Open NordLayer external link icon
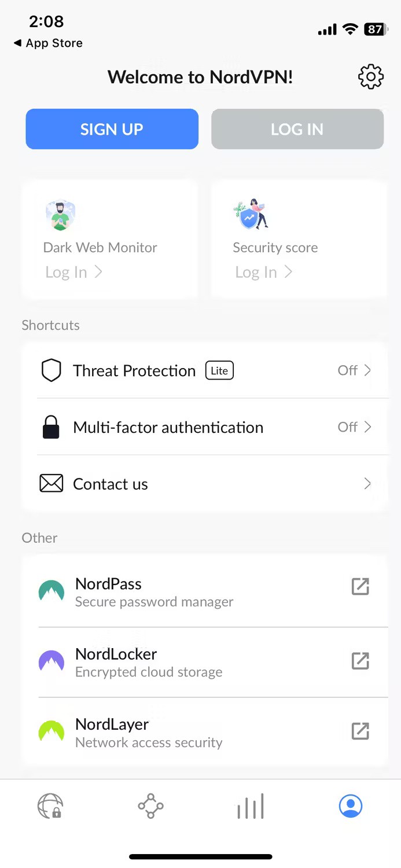 point(360,731)
